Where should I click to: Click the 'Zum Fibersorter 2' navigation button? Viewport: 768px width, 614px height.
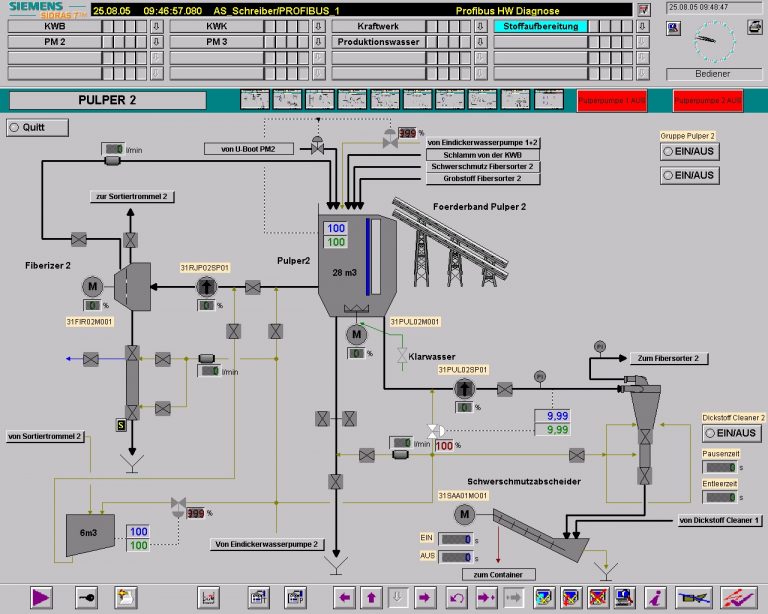[x=668, y=358]
